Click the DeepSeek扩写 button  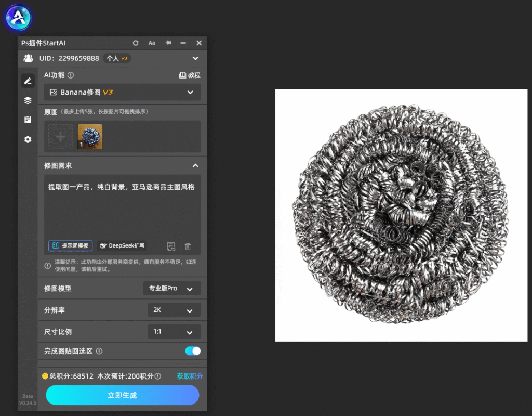click(122, 245)
